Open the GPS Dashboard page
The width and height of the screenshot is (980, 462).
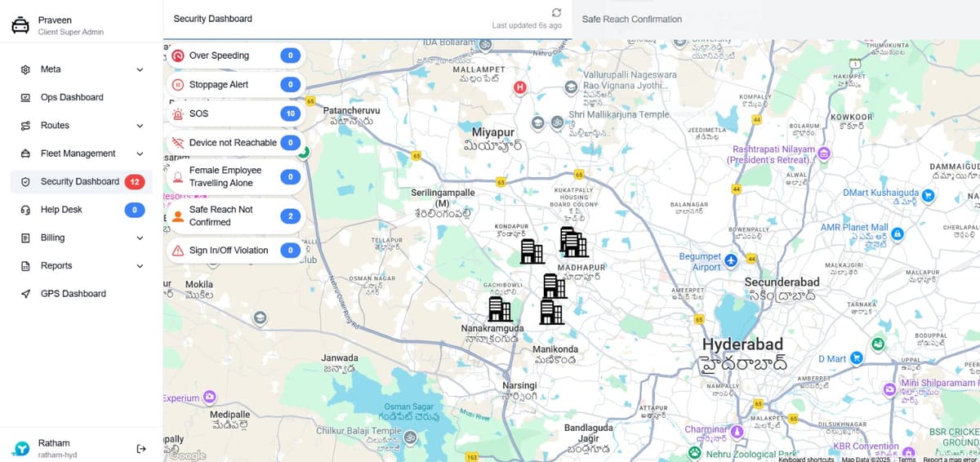(73, 294)
